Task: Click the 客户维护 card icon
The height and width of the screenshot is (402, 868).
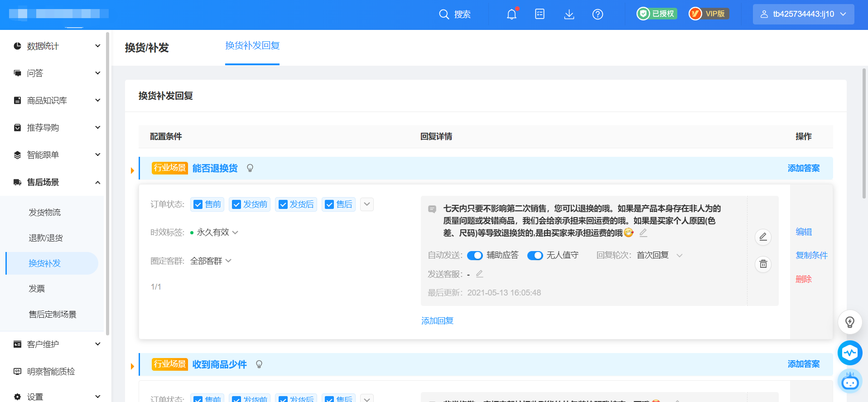Action: (18, 344)
